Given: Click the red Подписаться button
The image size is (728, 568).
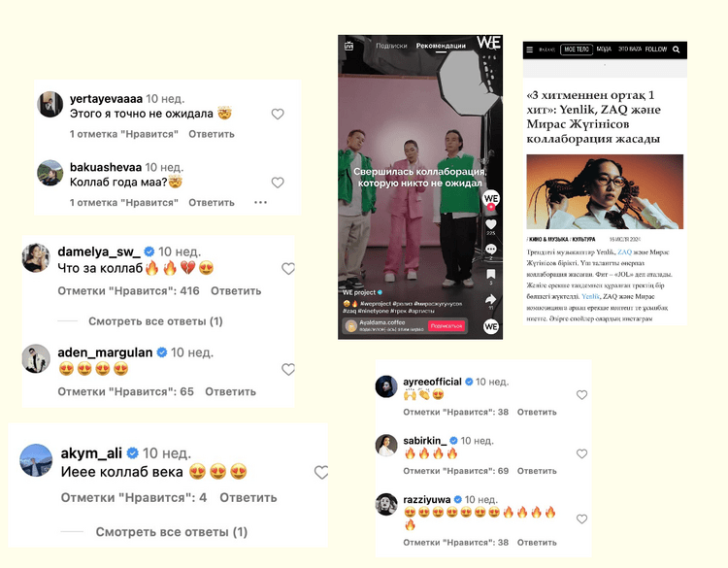Looking at the screenshot, I should [447, 326].
